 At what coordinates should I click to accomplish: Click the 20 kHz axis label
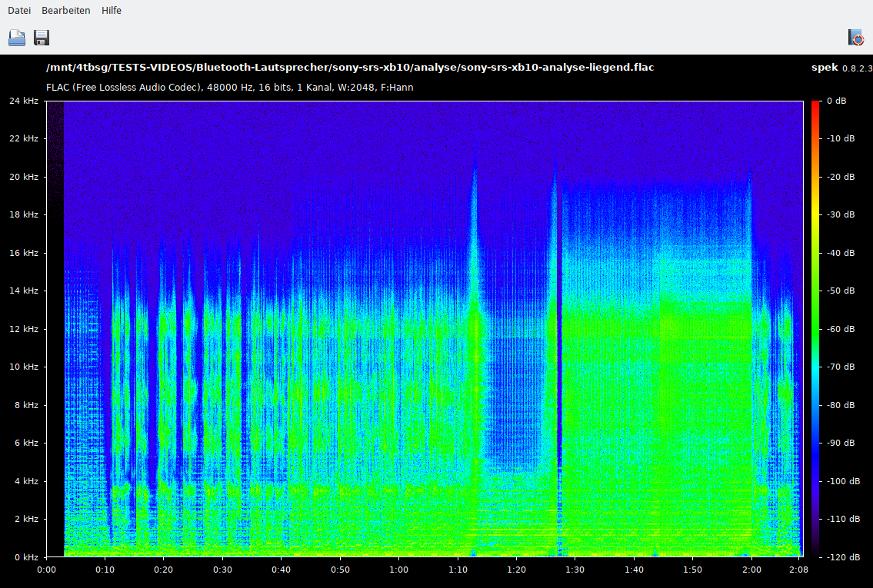pos(23,177)
